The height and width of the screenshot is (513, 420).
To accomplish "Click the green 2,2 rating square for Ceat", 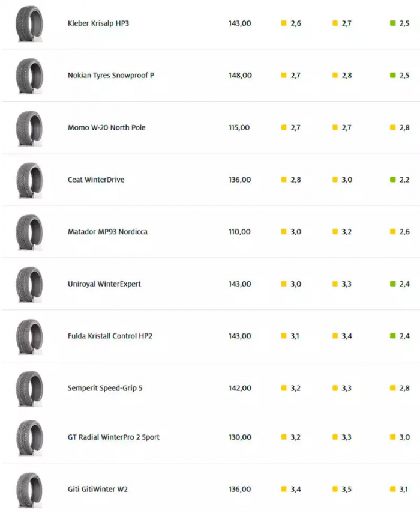I will point(393,180).
